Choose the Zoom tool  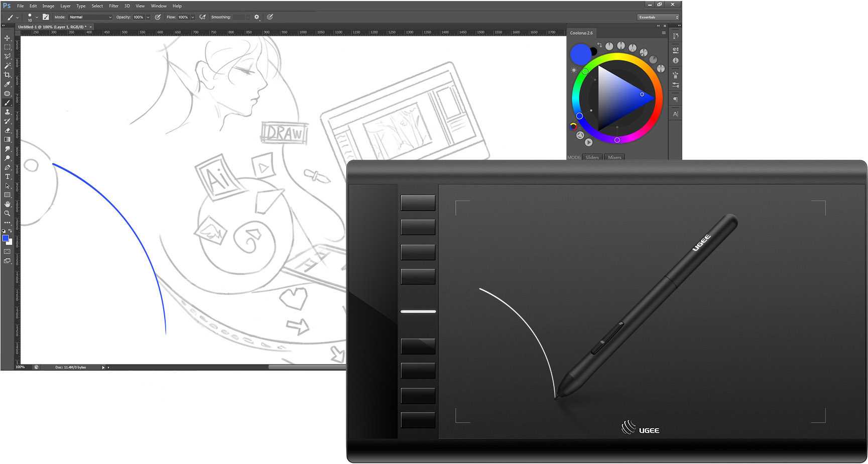pos(7,213)
